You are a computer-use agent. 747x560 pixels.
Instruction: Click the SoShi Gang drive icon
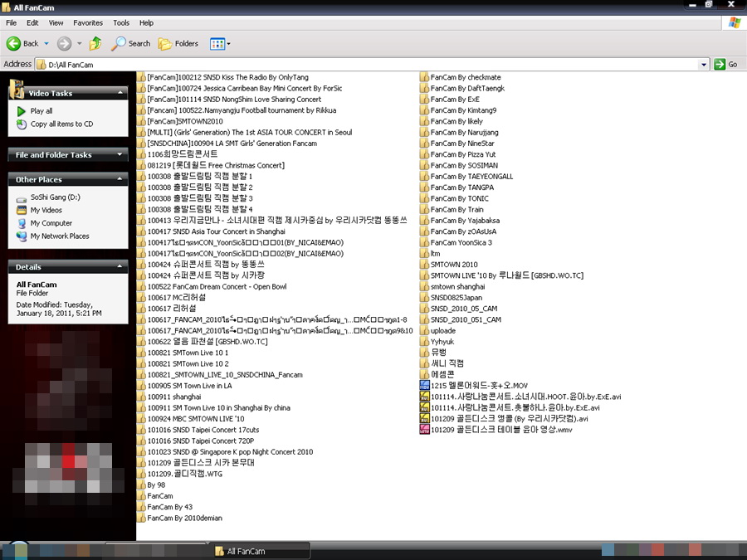pos(22,198)
